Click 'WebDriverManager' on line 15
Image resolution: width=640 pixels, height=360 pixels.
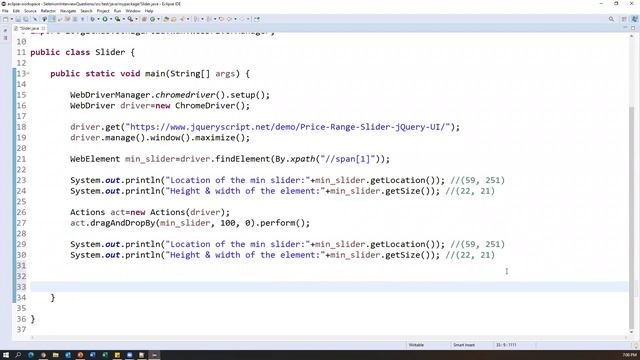pos(110,95)
